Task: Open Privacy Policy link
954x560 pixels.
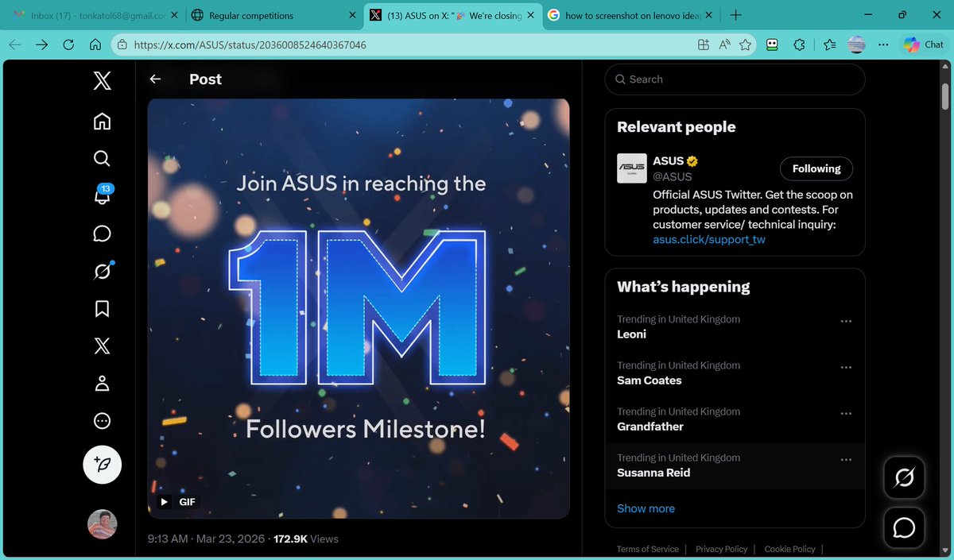Action: (721, 549)
